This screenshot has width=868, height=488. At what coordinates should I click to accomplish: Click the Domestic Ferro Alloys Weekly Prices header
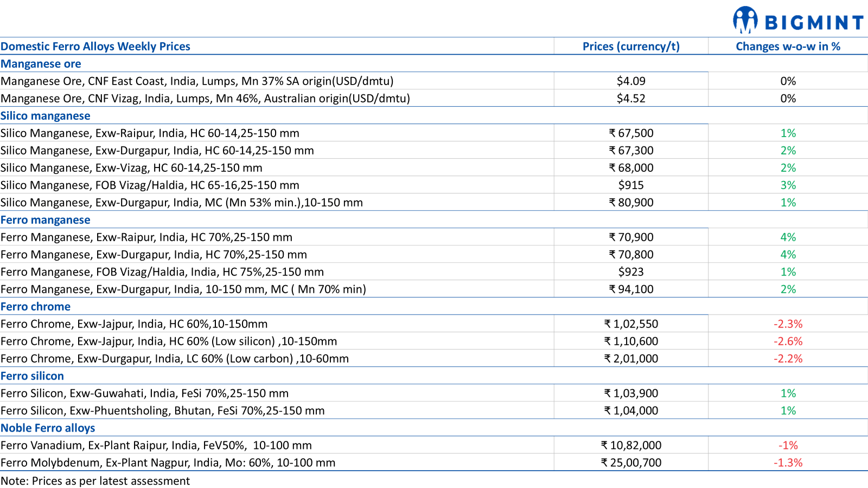click(x=95, y=47)
